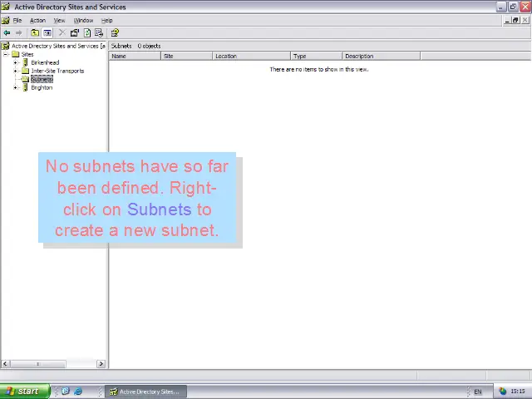Click the Refresh toolbar icon
The width and height of the screenshot is (532, 399).
coord(87,33)
